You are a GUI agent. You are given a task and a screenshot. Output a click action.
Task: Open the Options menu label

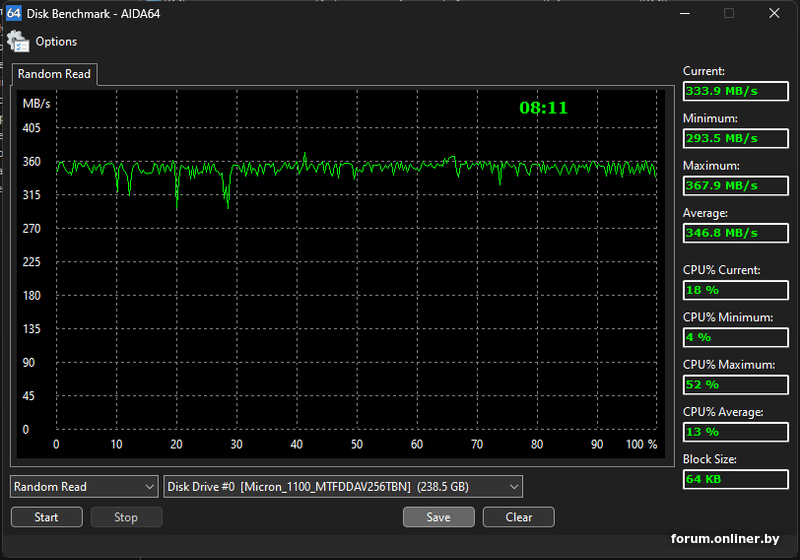56,42
